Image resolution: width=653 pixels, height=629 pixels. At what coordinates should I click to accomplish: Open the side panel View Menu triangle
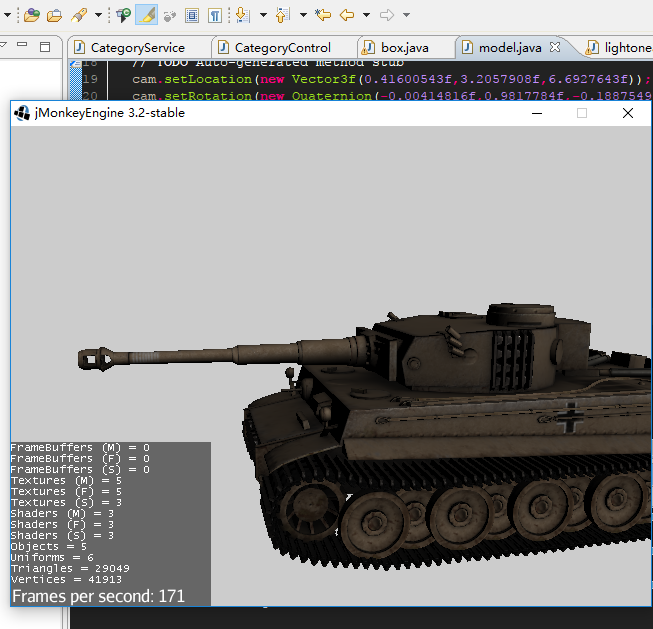(x=3, y=44)
